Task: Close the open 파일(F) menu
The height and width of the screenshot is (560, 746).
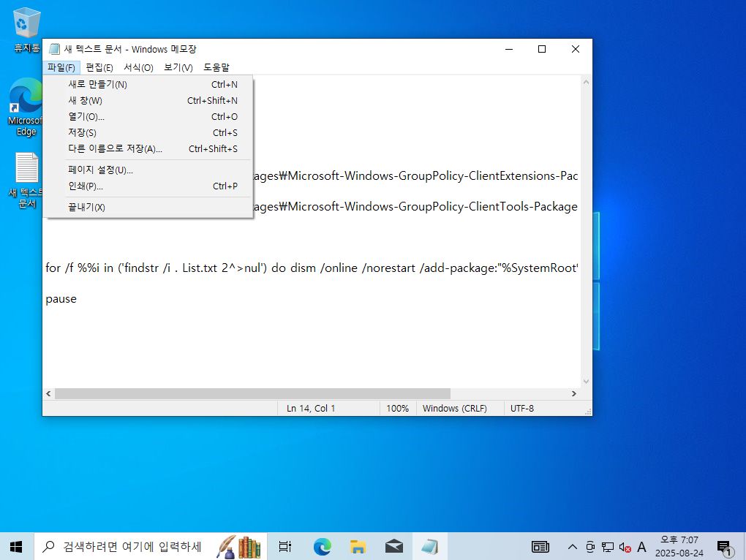Action: pyautogui.click(x=61, y=67)
